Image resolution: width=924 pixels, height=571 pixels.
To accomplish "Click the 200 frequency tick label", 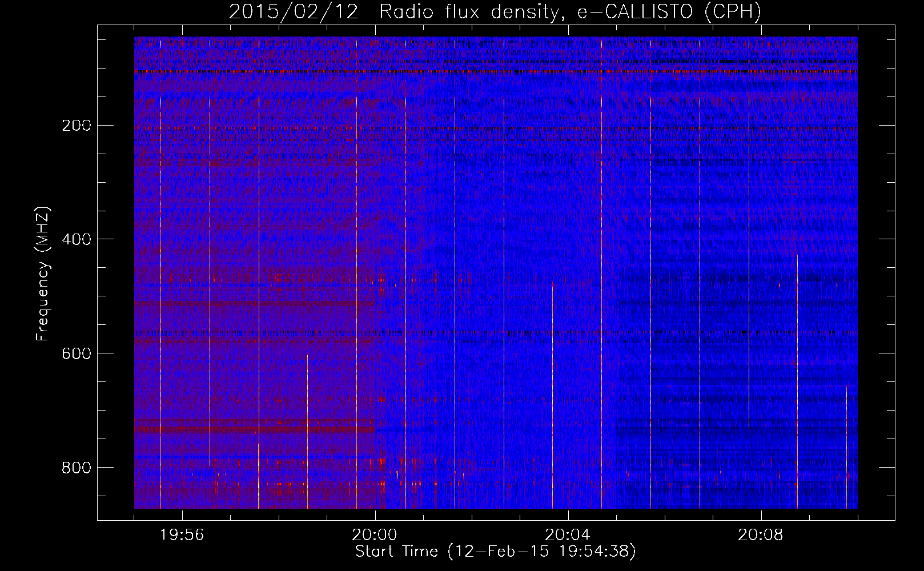I will tap(76, 125).
